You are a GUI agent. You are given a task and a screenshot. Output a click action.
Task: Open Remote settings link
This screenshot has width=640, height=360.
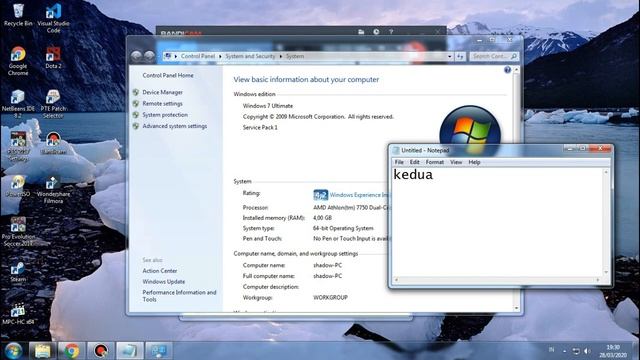[162, 104]
